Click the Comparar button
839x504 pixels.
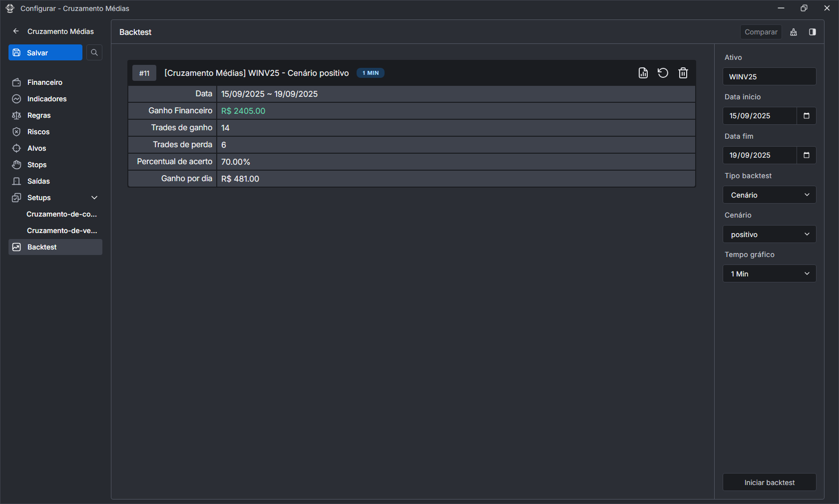[x=761, y=32]
